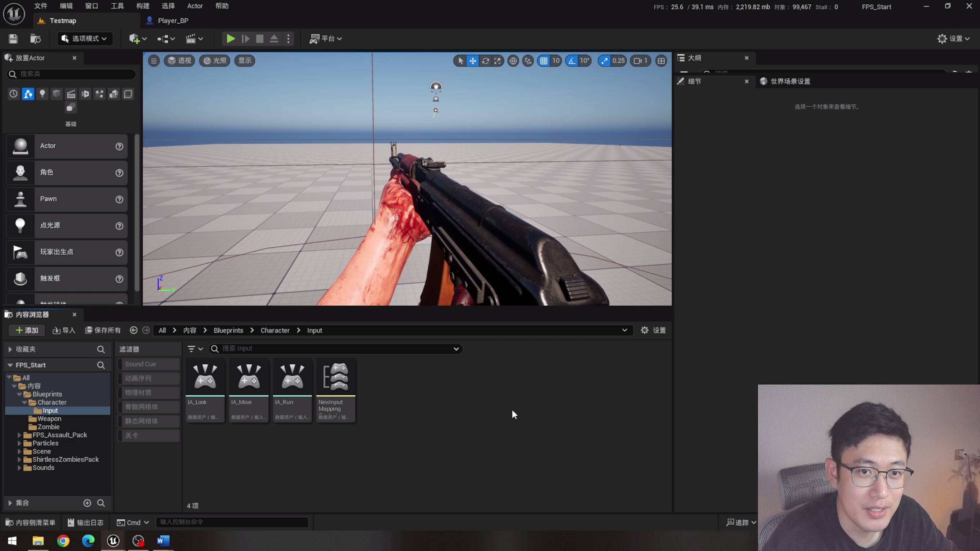Click the world/local coordinate globe icon
This screenshot has height=551, width=980.
[513, 61]
